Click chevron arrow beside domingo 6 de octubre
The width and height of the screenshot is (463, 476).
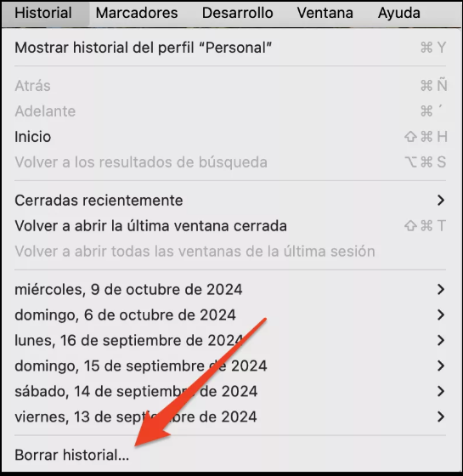coord(441,314)
